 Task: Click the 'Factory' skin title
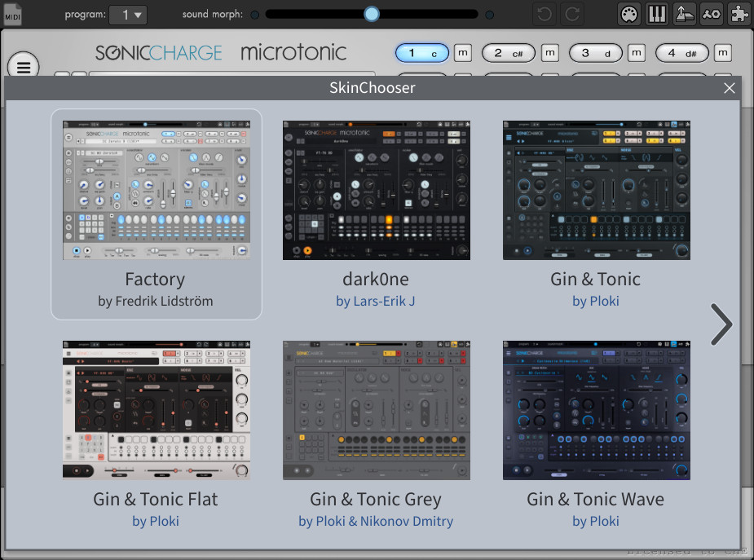pyautogui.click(x=155, y=280)
